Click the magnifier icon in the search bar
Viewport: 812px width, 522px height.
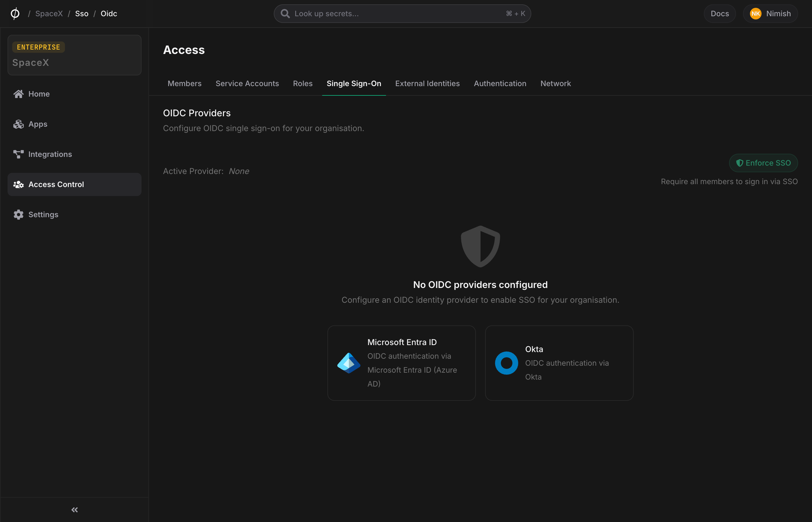click(x=285, y=14)
